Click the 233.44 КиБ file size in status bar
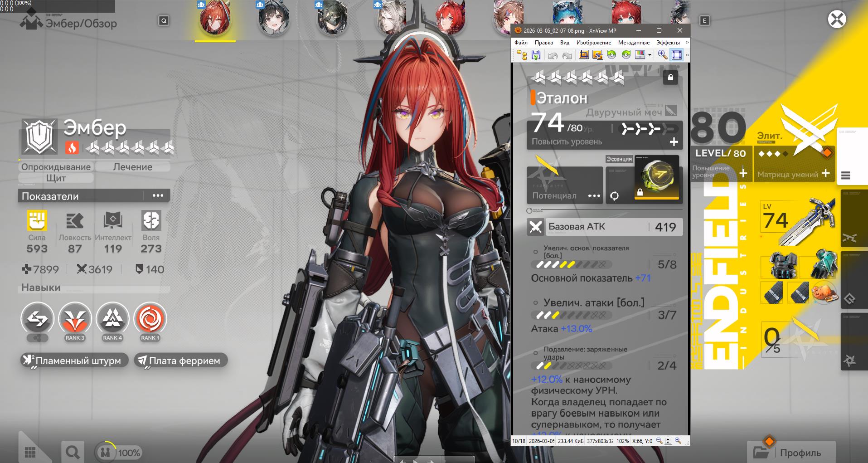 click(x=570, y=441)
